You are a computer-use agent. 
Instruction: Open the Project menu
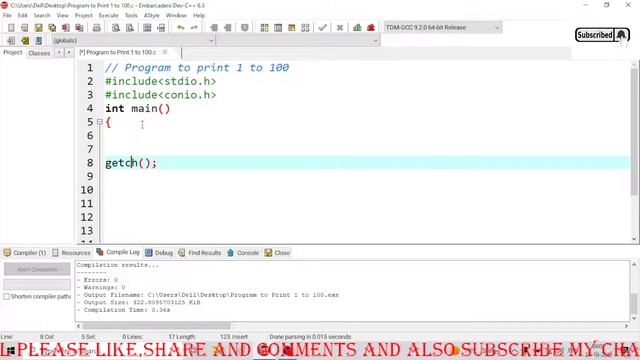point(84,15)
